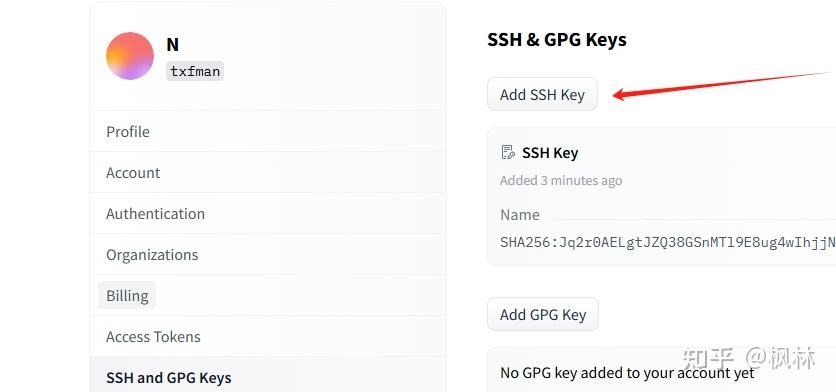Click the SHA256 fingerprint text
836x392 pixels.
click(x=668, y=243)
